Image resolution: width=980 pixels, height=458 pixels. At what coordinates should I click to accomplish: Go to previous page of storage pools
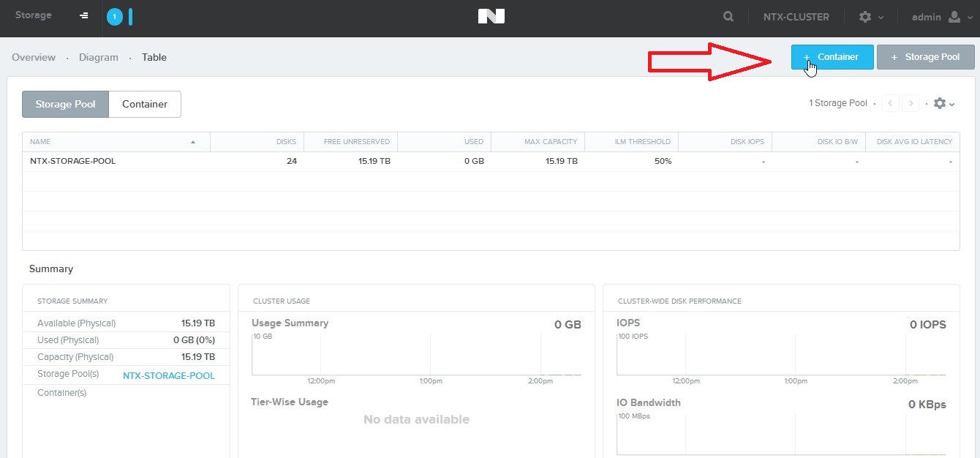891,104
